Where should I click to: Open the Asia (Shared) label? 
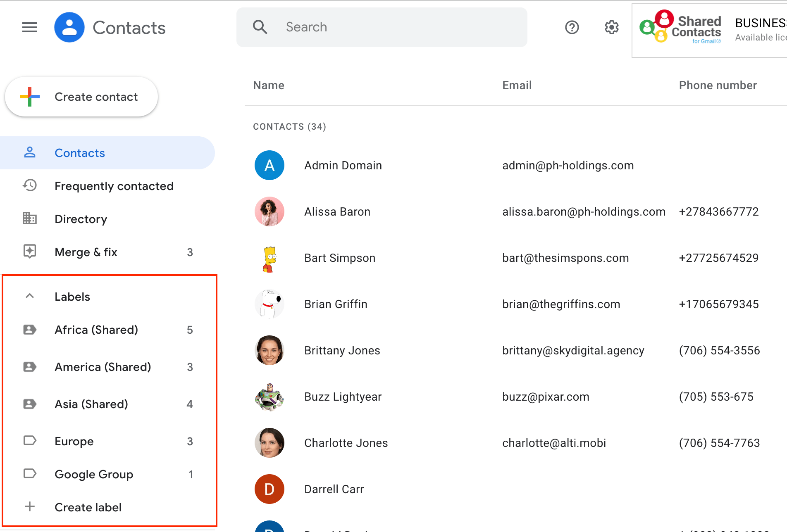tap(107, 404)
